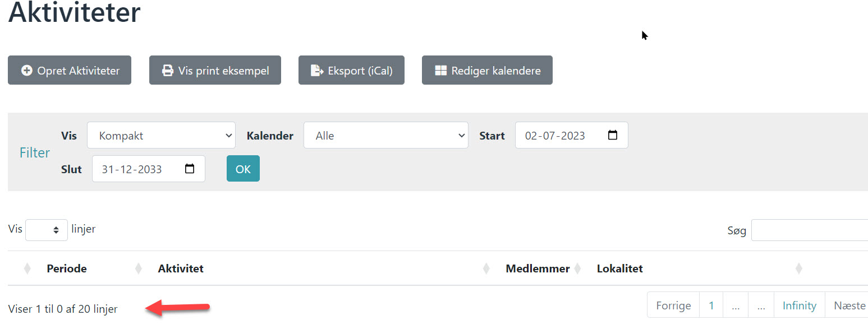Open the lines-per-page Vis selector

47,230
